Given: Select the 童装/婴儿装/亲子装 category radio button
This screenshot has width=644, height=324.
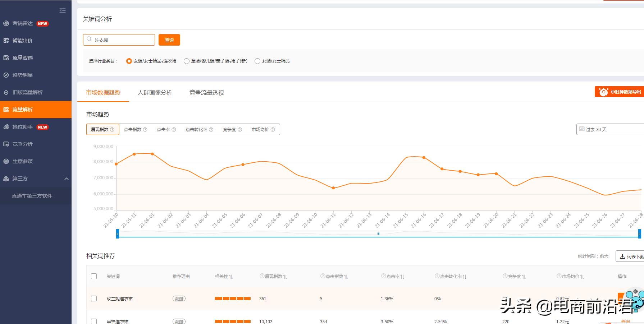Looking at the screenshot, I should tap(187, 61).
